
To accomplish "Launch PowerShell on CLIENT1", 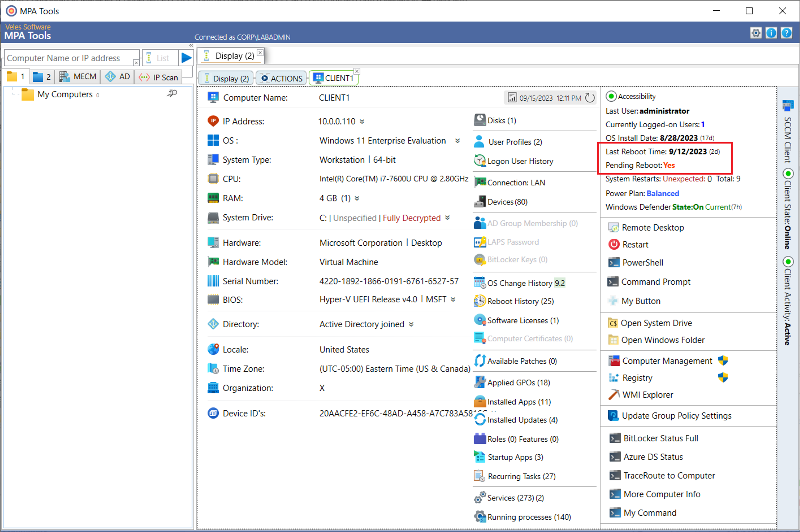I will click(x=635, y=262).
